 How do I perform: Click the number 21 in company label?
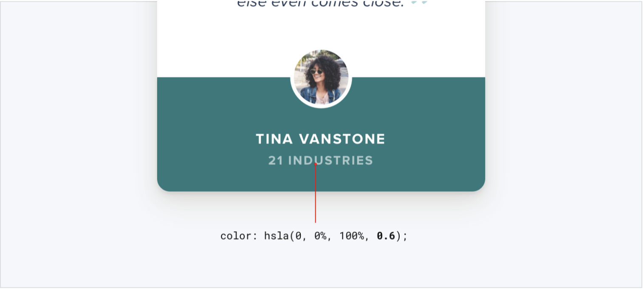(x=275, y=161)
